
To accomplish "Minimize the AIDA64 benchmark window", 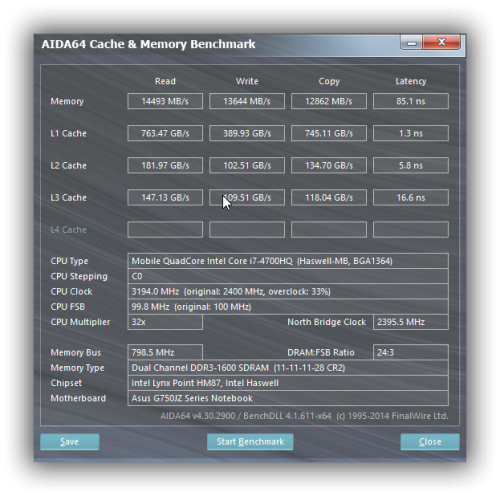I will 411,43.
